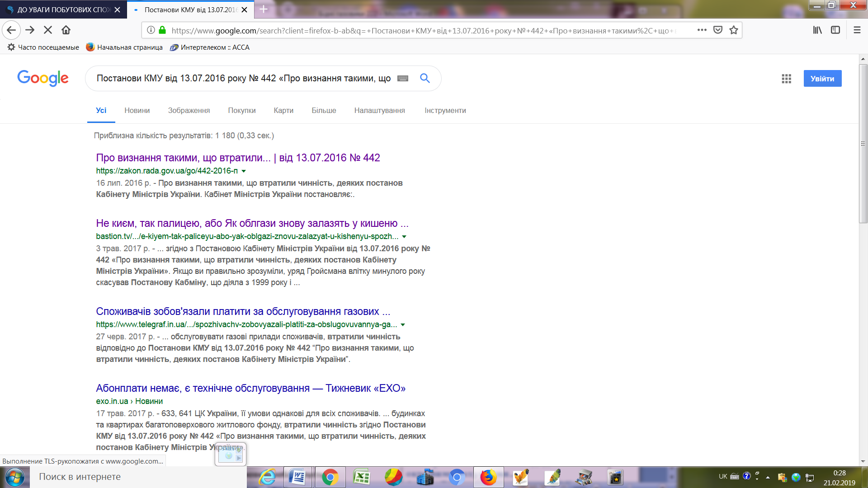The image size is (868, 488).
Task: Sign in with the Увійти button
Action: point(822,79)
